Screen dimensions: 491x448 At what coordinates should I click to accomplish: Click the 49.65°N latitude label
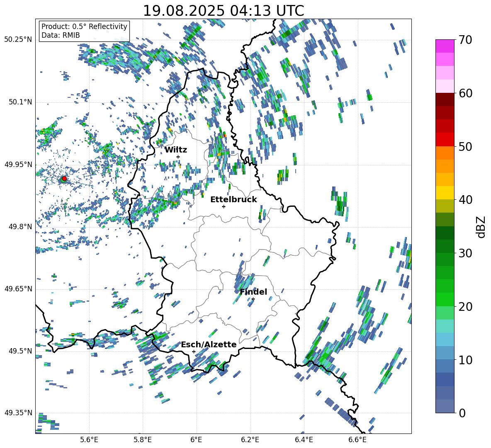[x=18, y=288]
